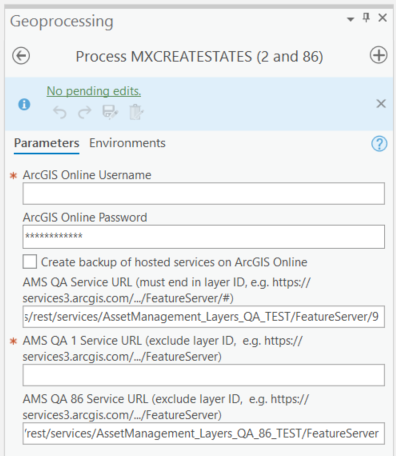The width and height of the screenshot is (396, 456).
Task: Open Geoprocessing pane options dropdown arrow
Action: (x=350, y=19)
